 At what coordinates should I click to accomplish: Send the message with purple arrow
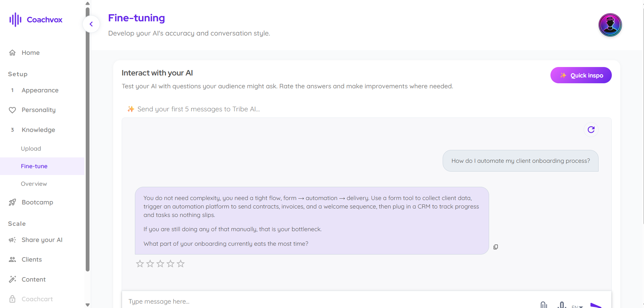tap(596, 305)
